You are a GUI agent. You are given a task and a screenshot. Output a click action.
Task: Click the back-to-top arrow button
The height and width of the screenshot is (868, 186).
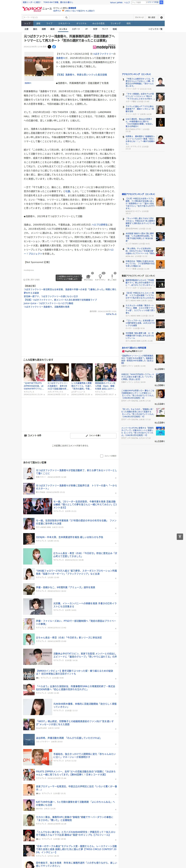(x=180, y=537)
